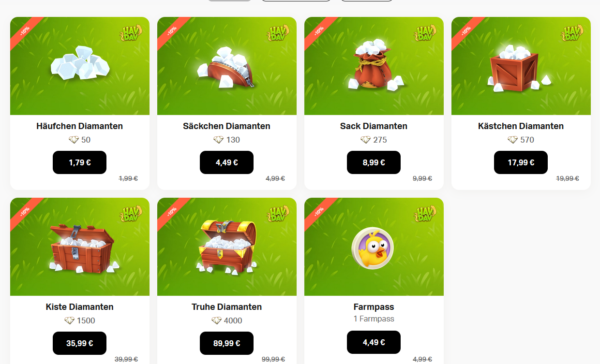Buy Häufchen Diamanten for 1,79 €

point(79,162)
